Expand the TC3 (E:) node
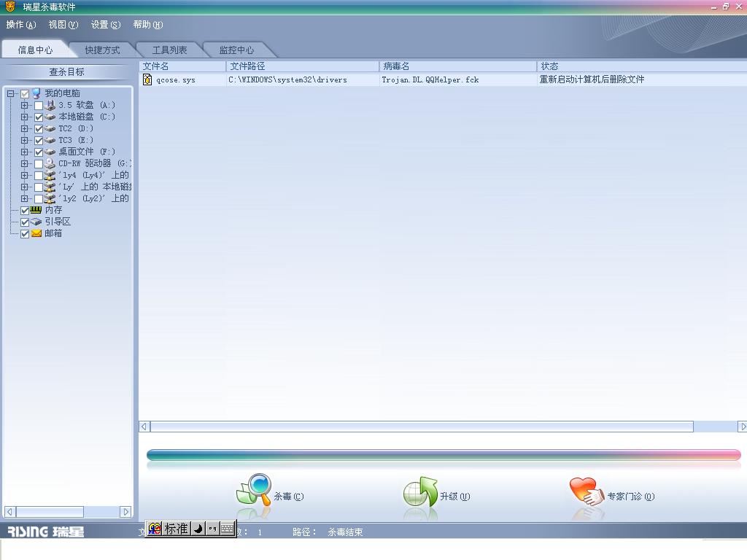 tap(24, 140)
